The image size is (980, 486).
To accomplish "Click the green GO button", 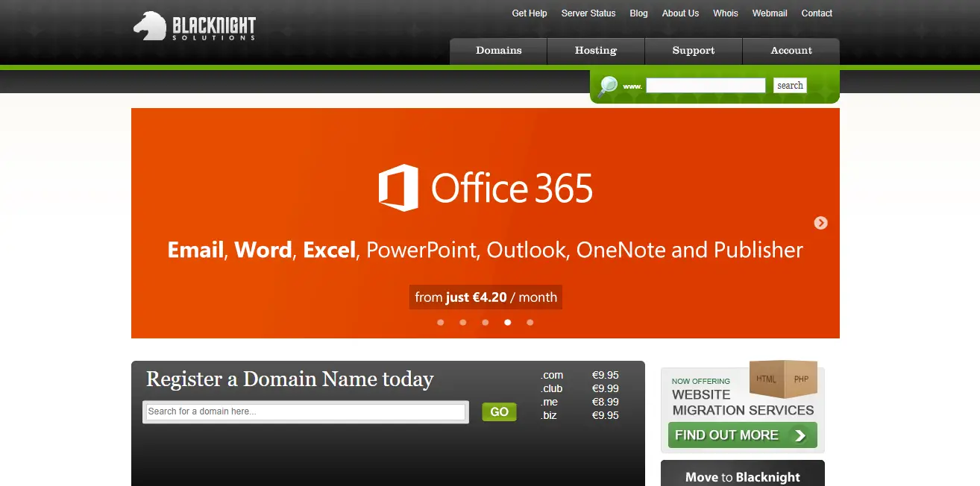I will click(499, 412).
